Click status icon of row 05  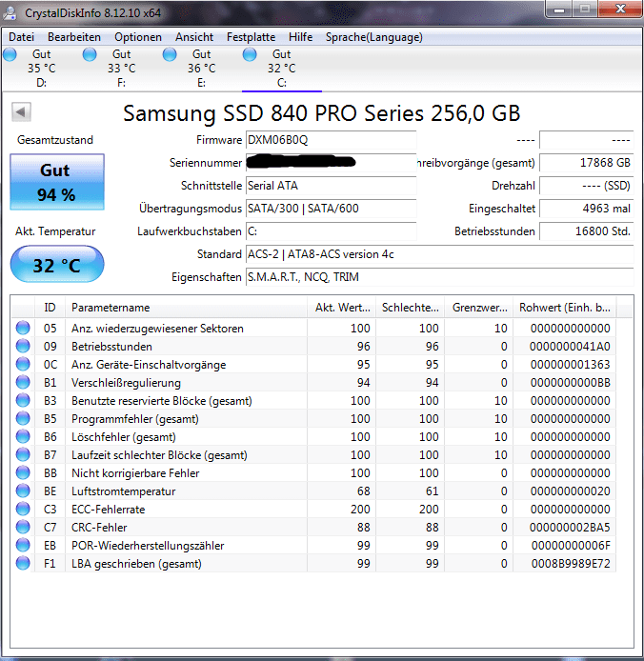pos(23,328)
